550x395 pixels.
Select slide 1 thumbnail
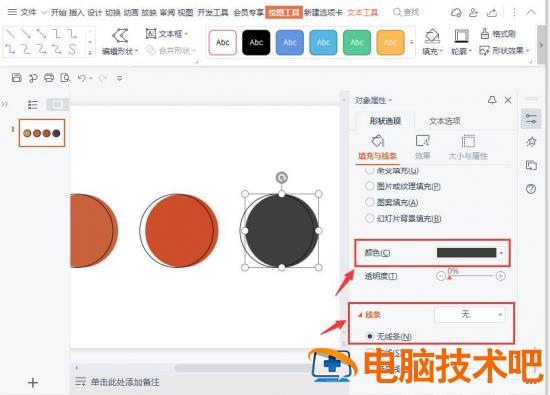tap(42, 133)
